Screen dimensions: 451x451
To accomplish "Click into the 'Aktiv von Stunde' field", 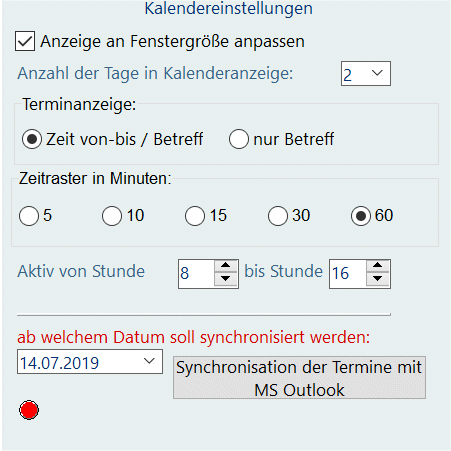I will pyautogui.click(x=197, y=273).
